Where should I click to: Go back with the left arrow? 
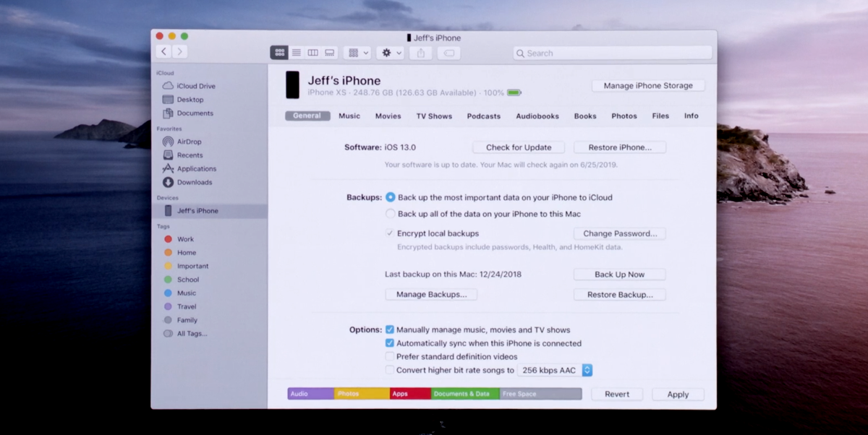tap(164, 51)
